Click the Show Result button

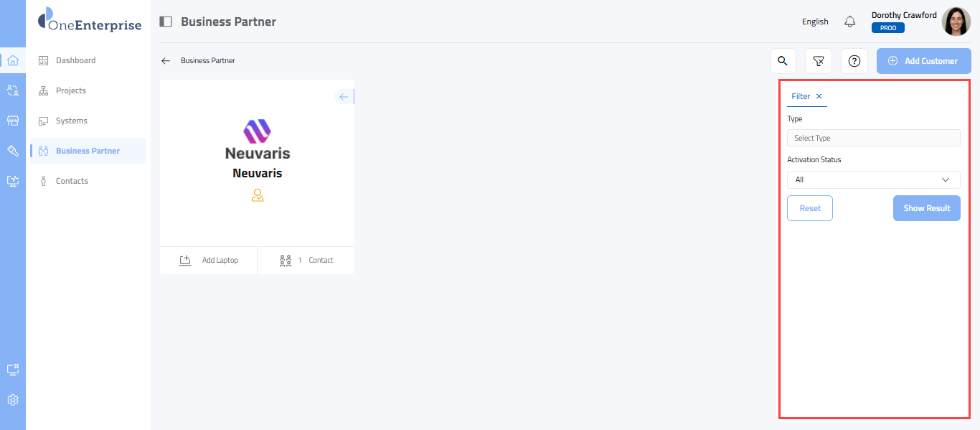pos(926,208)
